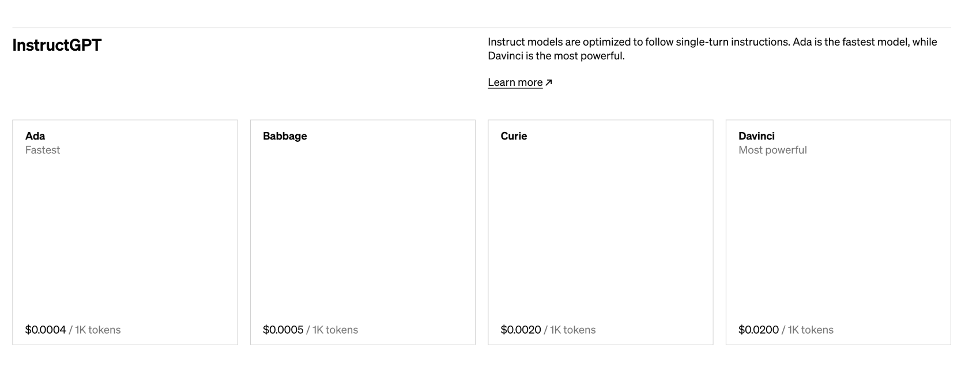Click the Babbage model name label

285,136
